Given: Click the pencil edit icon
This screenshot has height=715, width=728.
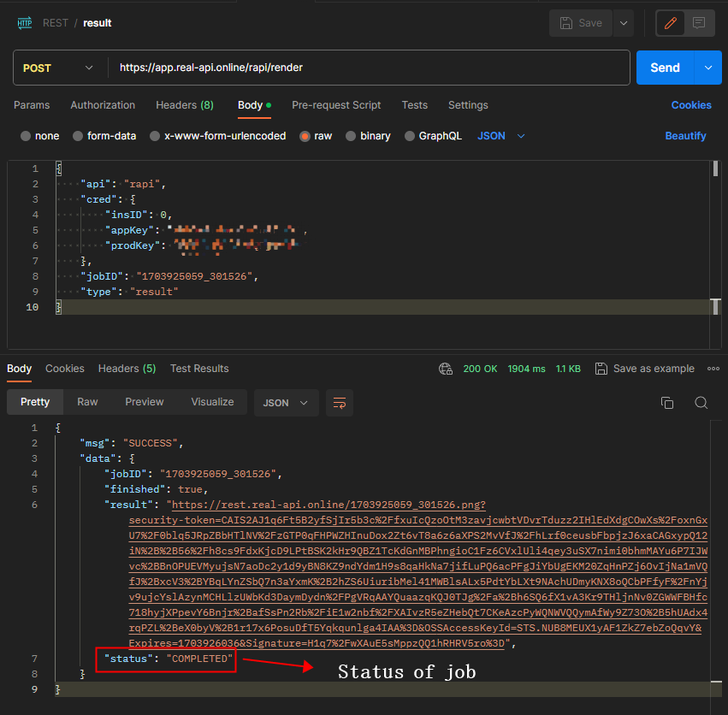Looking at the screenshot, I should 671,23.
